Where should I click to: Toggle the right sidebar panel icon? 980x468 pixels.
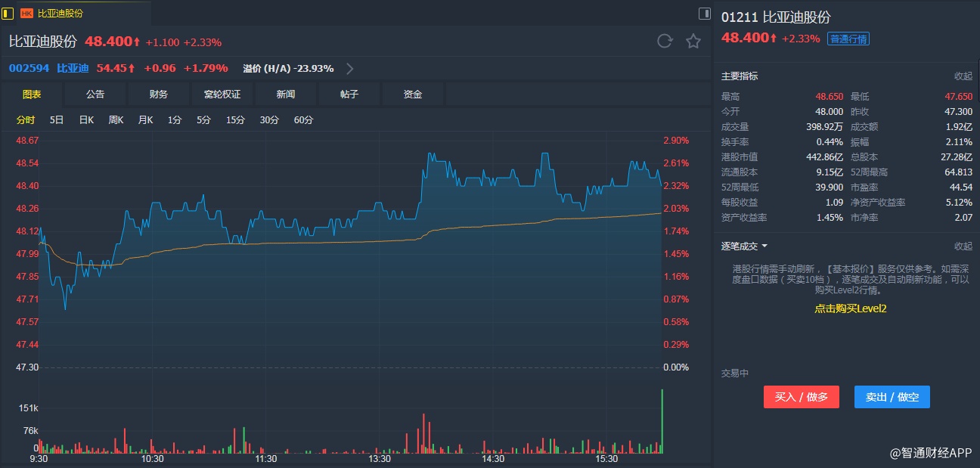[x=704, y=13]
